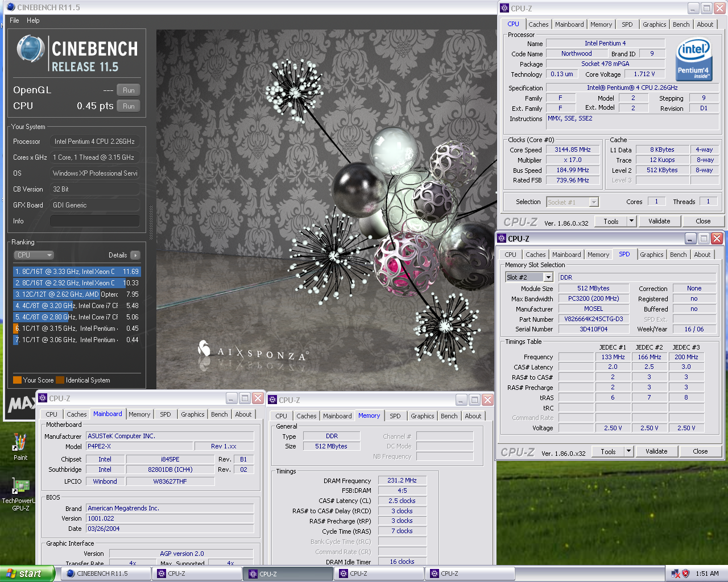728x582 pixels.
Task: Click the Code Name Northwood field
Action: 576,54
